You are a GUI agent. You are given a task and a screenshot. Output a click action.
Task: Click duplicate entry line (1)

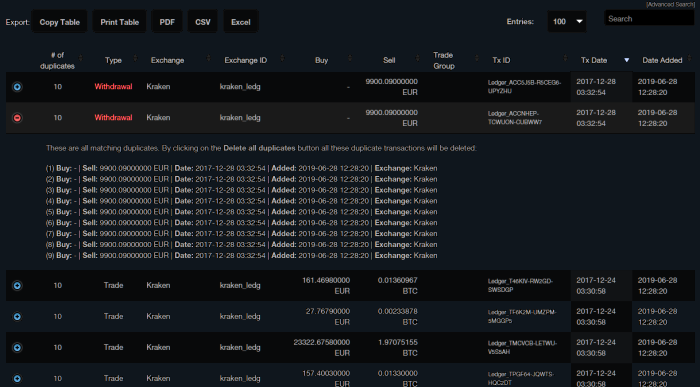(x=241, y=168)
